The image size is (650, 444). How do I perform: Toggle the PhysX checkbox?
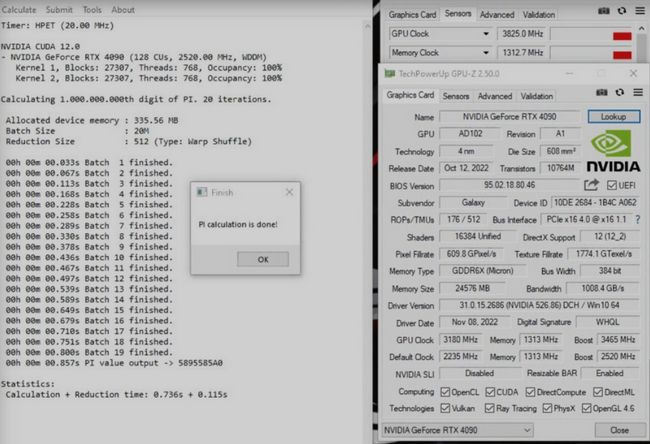(547, 408)
